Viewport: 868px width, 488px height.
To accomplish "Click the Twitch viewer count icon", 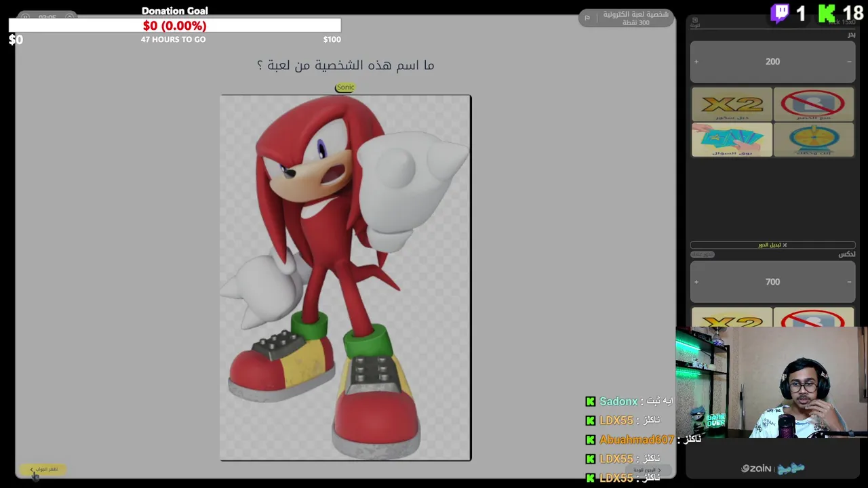I will point(780,13).
